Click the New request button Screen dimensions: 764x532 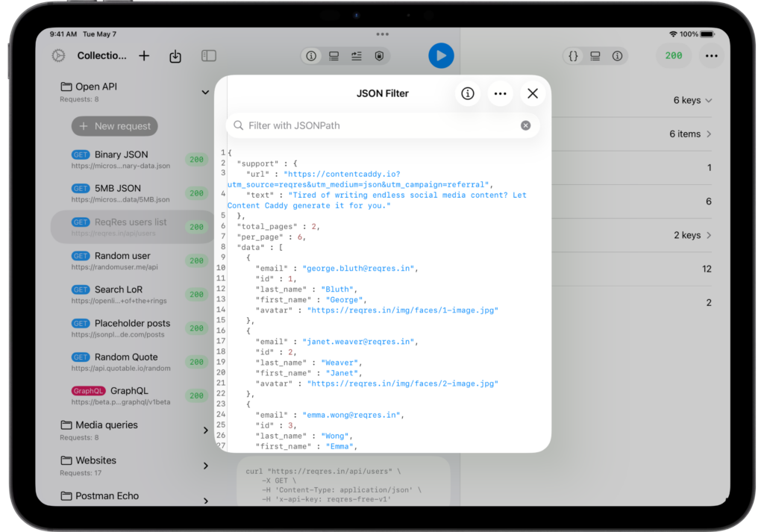click(115, 126)
